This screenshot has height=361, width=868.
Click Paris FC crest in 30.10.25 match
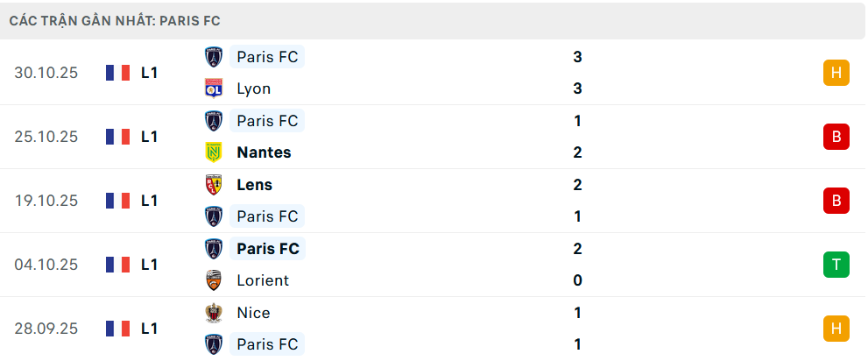click(213, 57)
